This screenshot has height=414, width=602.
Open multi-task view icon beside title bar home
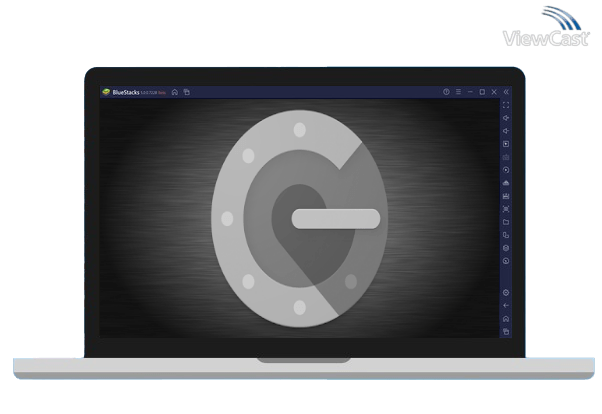(x=187, y=92)
